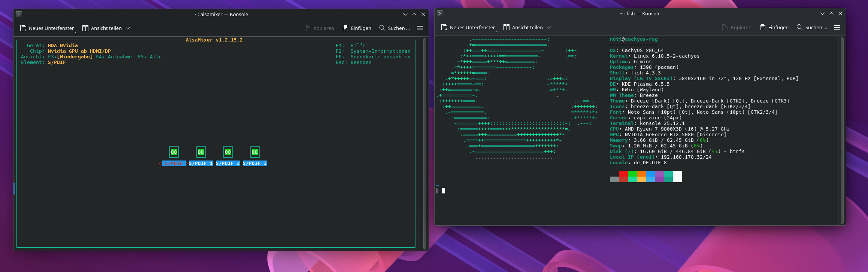Click GPU: NVIDIA GeForce RTX 5080 line
This screenshot has width=868, height=272.
(x=668, y=135)
